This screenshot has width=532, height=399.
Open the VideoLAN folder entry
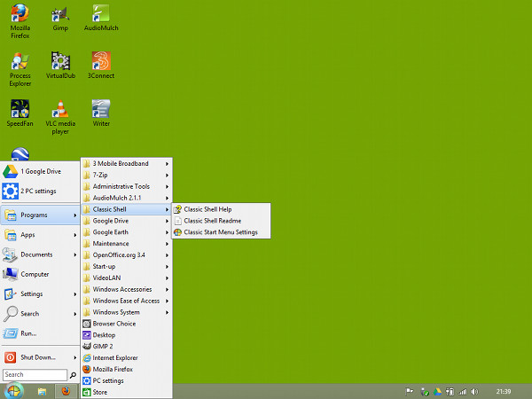[126, 278]
